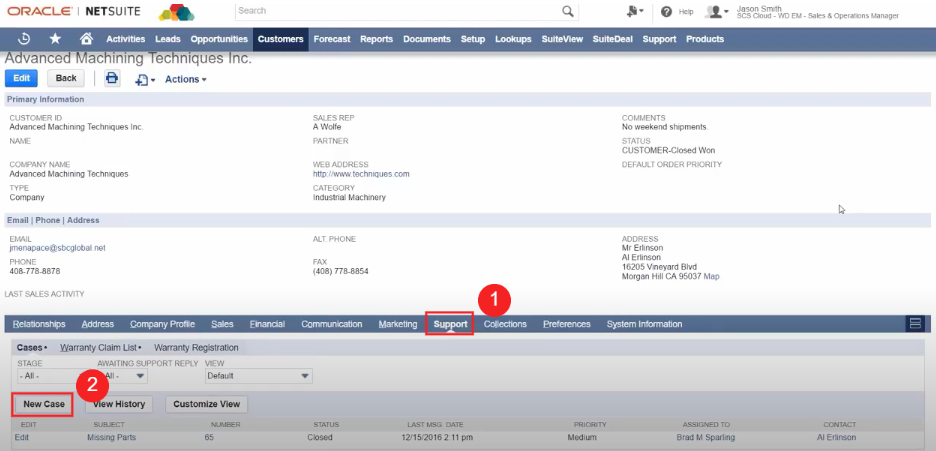Click the Back button

coord(66,78)
